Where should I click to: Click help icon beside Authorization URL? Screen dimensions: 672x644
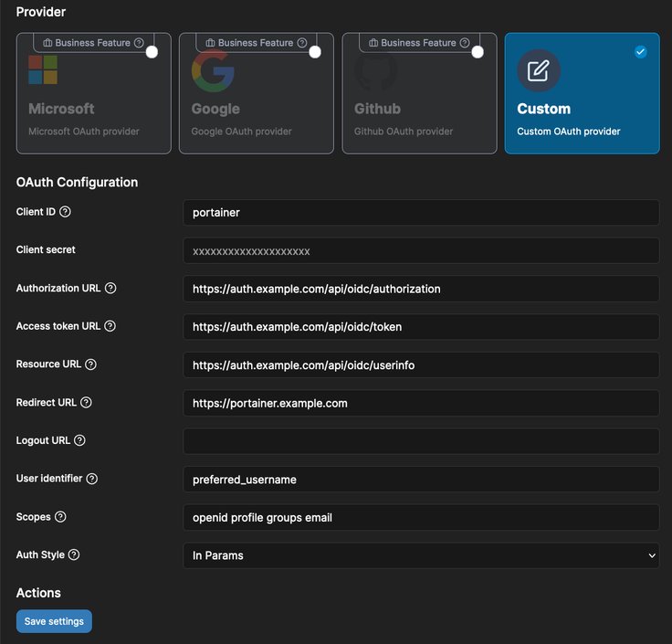[110, 289]
